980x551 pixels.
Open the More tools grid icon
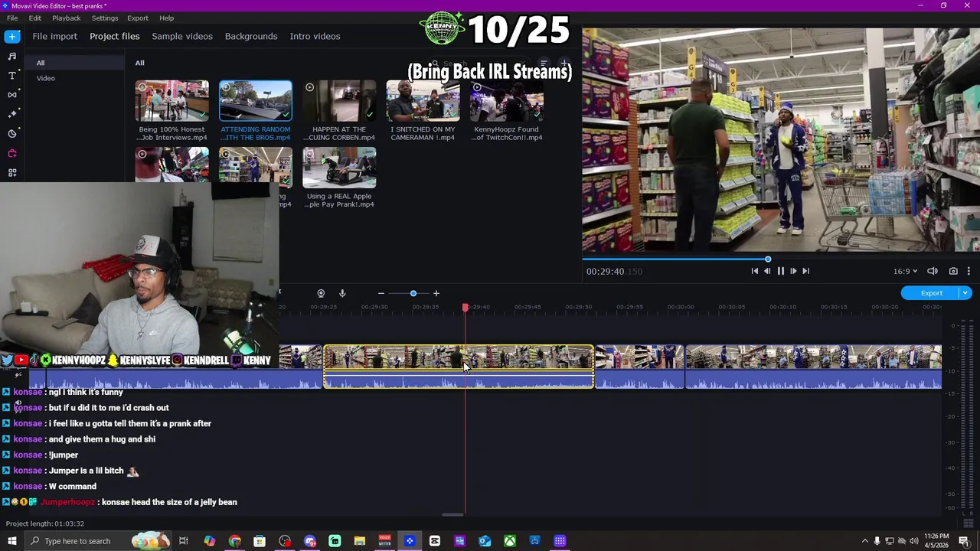click(x=12, y=173)
